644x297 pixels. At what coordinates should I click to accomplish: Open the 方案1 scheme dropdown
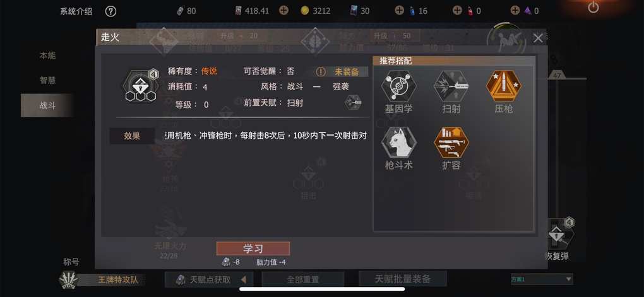(542, 279)
